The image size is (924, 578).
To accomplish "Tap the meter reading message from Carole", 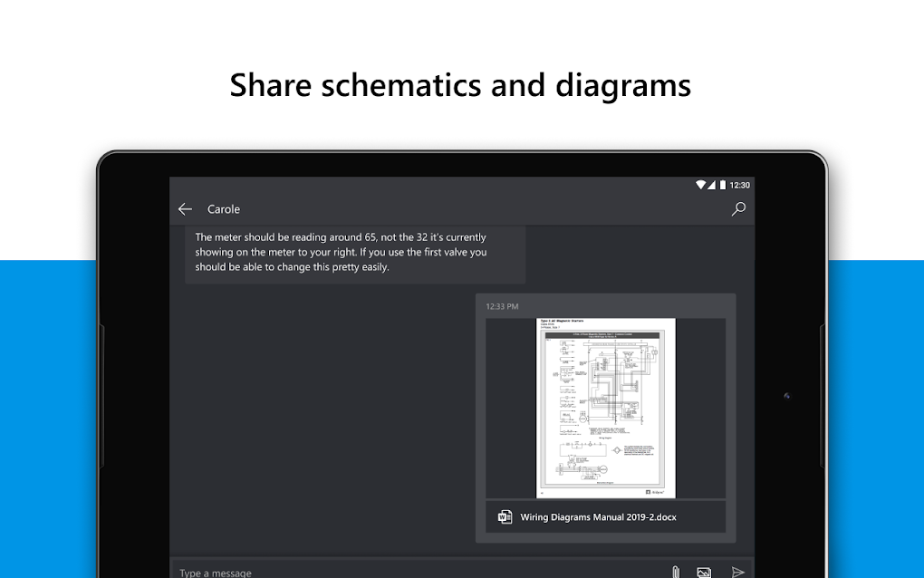I will (x=355, y=254).
